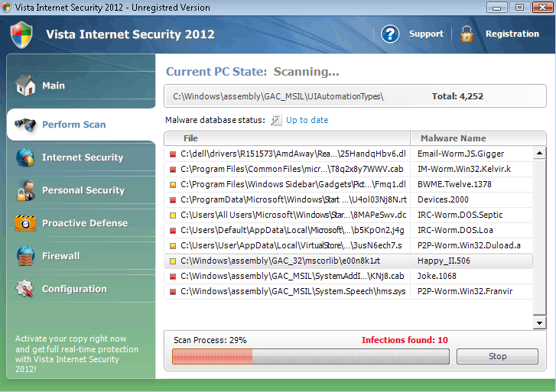This screenshot has height=392, width=556.
Task: Click the padlock Registration icon
Action: [x=467, y=34]
